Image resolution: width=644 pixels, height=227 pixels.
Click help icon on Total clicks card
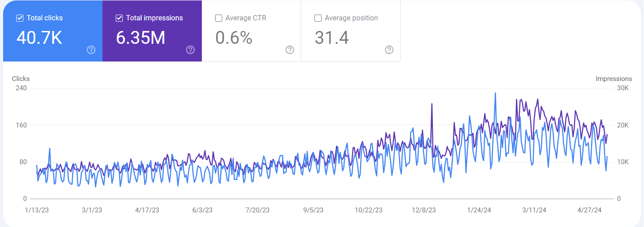point(91,50)
